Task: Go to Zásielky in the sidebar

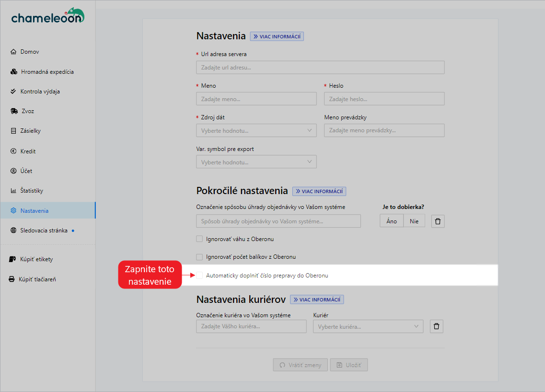Action: tap(30, 131)
